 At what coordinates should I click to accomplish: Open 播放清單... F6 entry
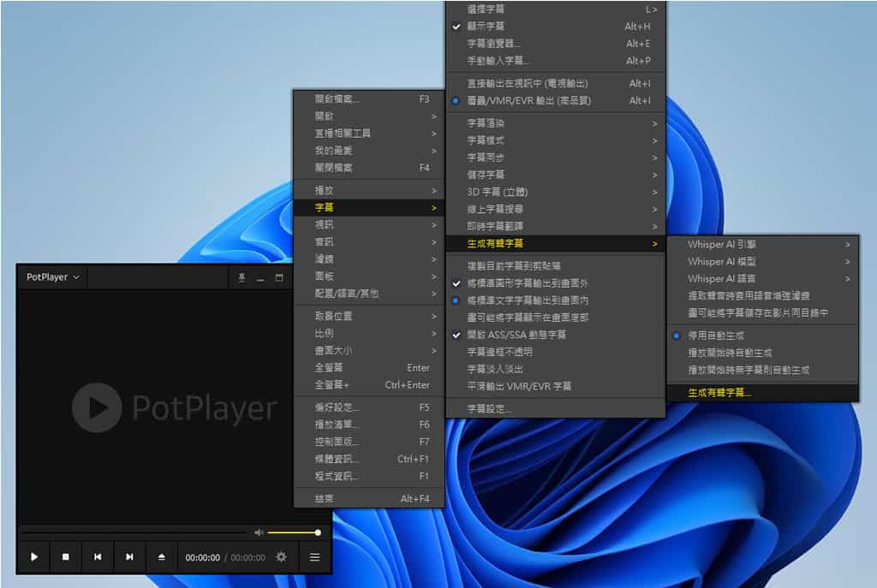pyautogui.click(x=368, y=425)
